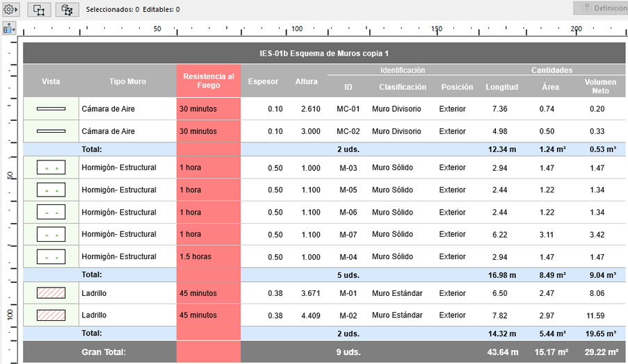The width and height of the screenshot is (628, 364).
Task: Click the Volumen Neto column header
Action: [x=600, y=86]
